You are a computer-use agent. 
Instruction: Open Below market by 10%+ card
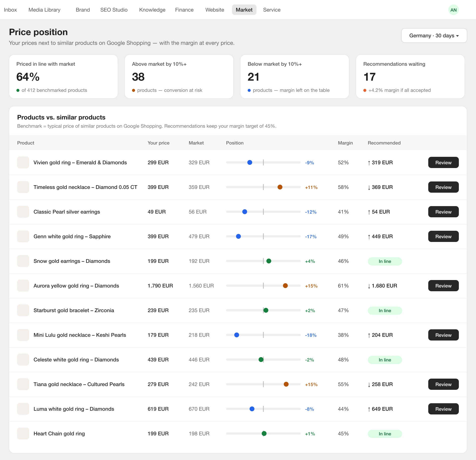[x=295, y=77]
